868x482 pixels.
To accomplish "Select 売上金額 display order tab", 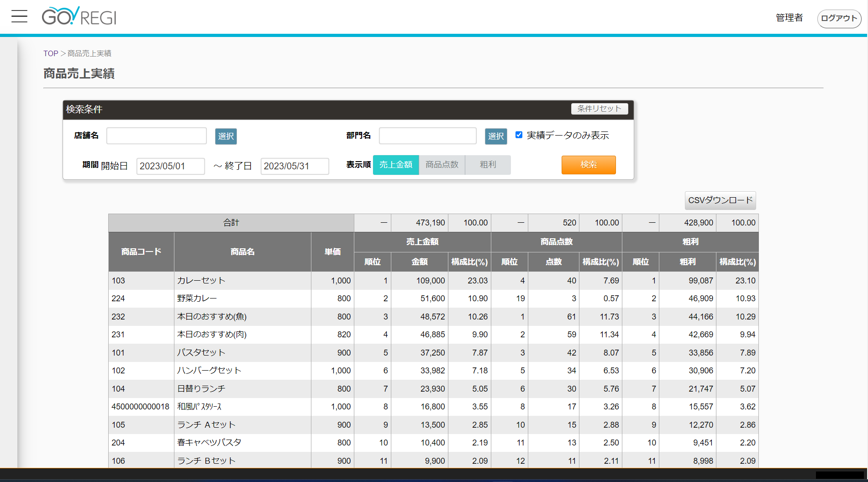I will coord(396,165).
